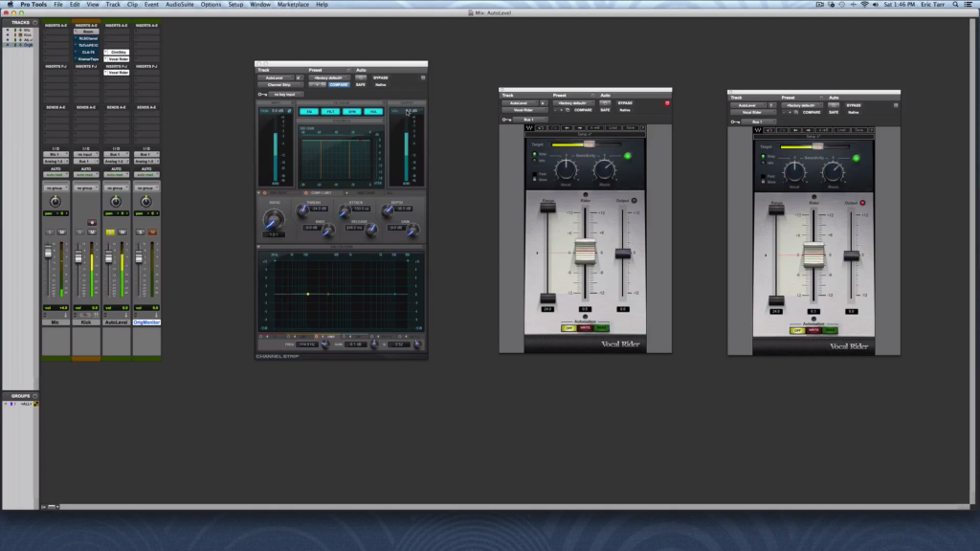
Task: Select the EQ module in Channel Strip
Action: click(309, 112)
